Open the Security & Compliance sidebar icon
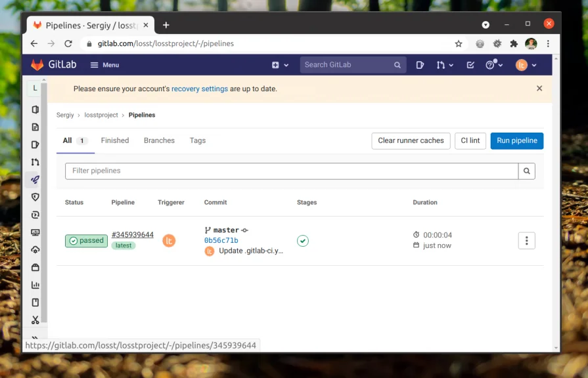The width and height of the screenshot is (588, 378). coord(35,197)
